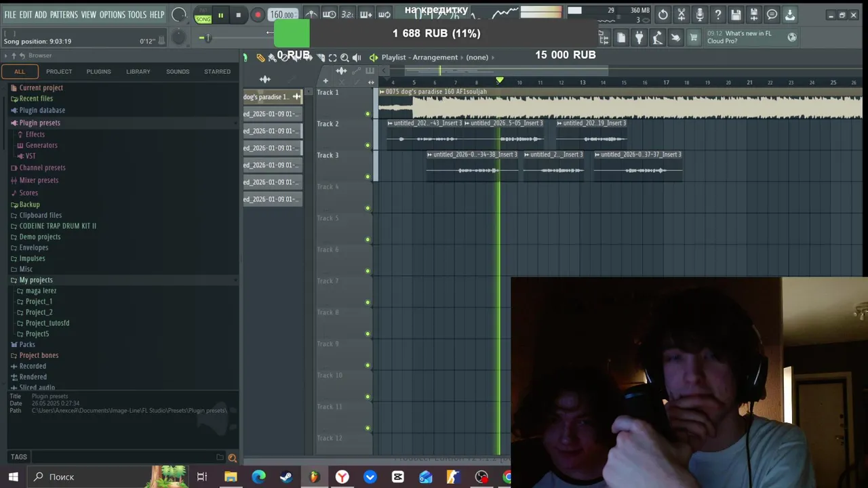Select the STARRED browser tab
The width and height of the screenshot is (868, 488).
coord(218,71)
